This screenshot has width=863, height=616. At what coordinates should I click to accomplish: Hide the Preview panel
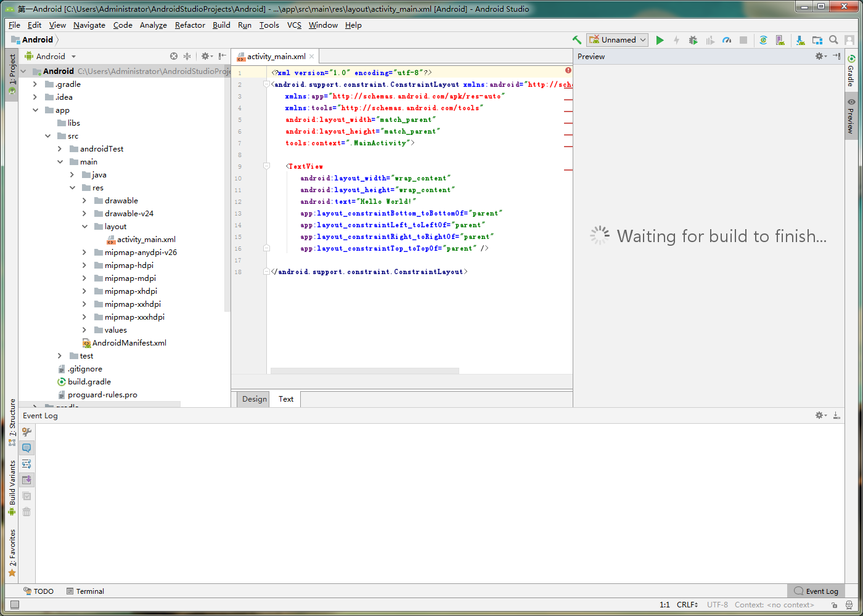[836, 56]
